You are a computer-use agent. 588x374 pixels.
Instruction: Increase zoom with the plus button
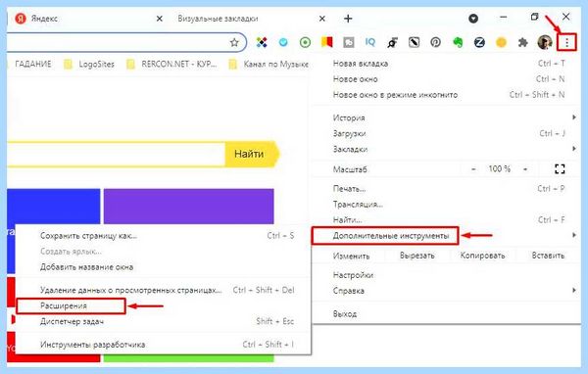coord(525,169)
